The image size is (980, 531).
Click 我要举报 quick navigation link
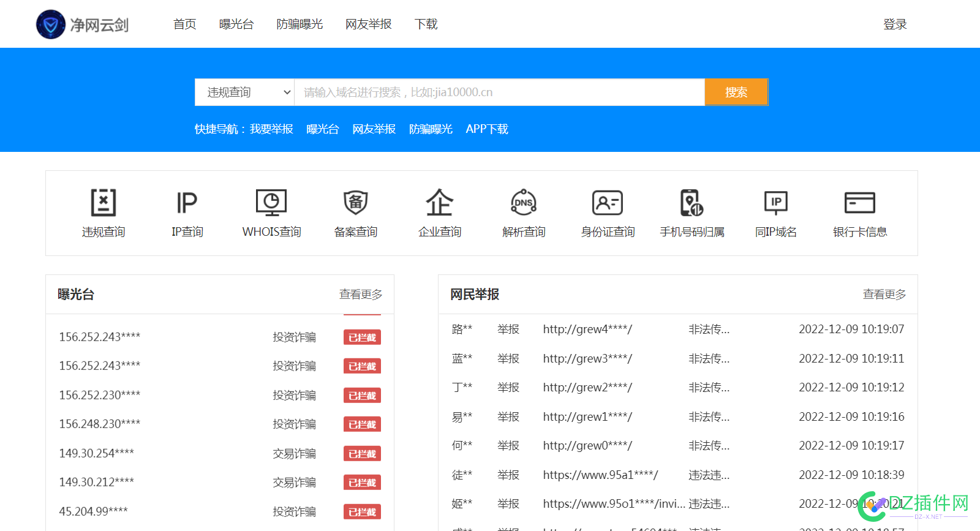(x=271, y=129)
